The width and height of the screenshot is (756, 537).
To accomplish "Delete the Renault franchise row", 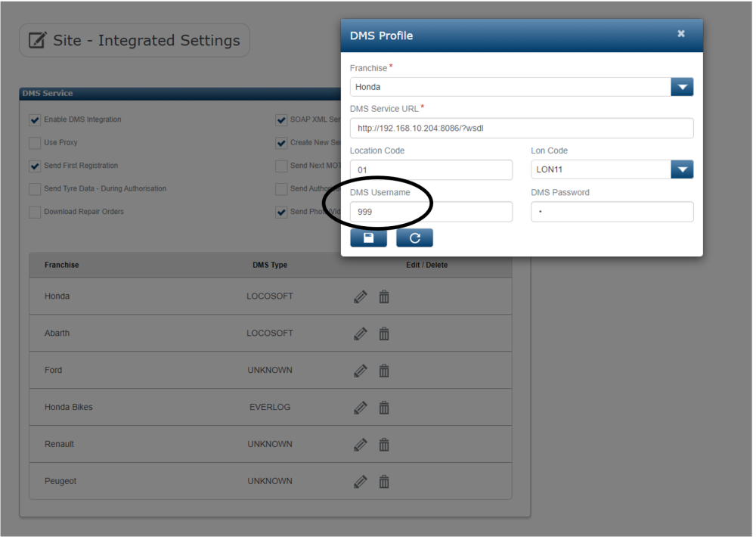I will click(384, 445).
